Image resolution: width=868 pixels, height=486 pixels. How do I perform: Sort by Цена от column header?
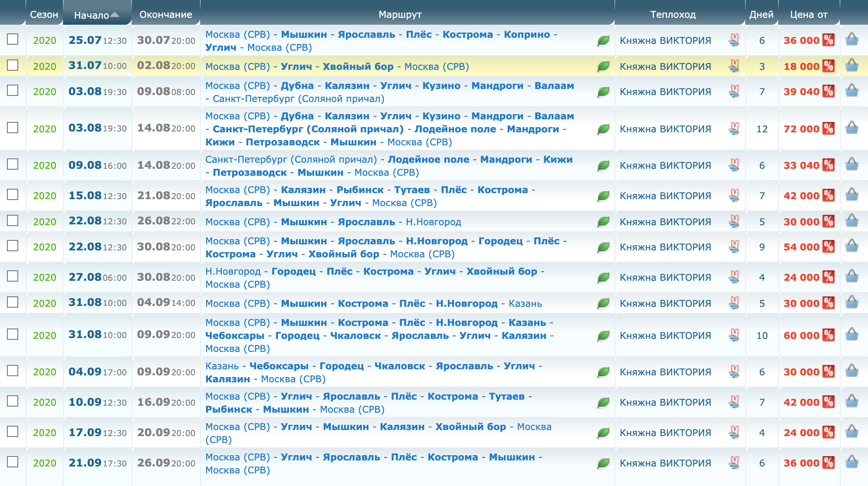(x=809, y=14)
